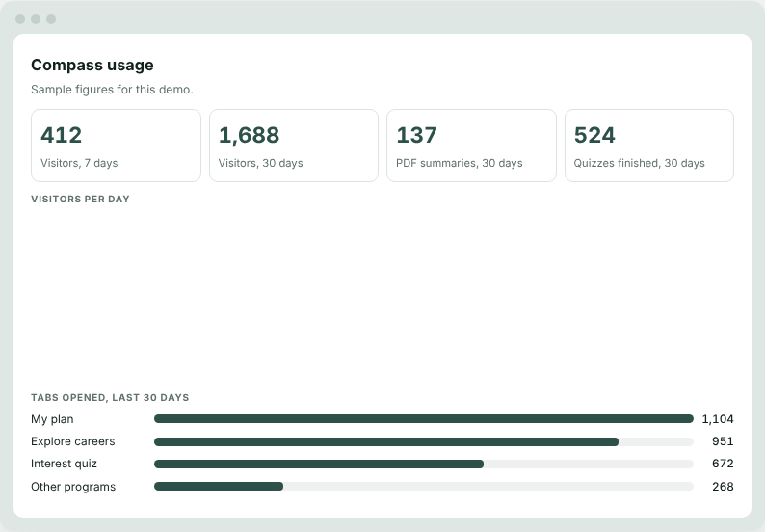Click the "Sample figures for this demo." subtitle

[112, 90]
